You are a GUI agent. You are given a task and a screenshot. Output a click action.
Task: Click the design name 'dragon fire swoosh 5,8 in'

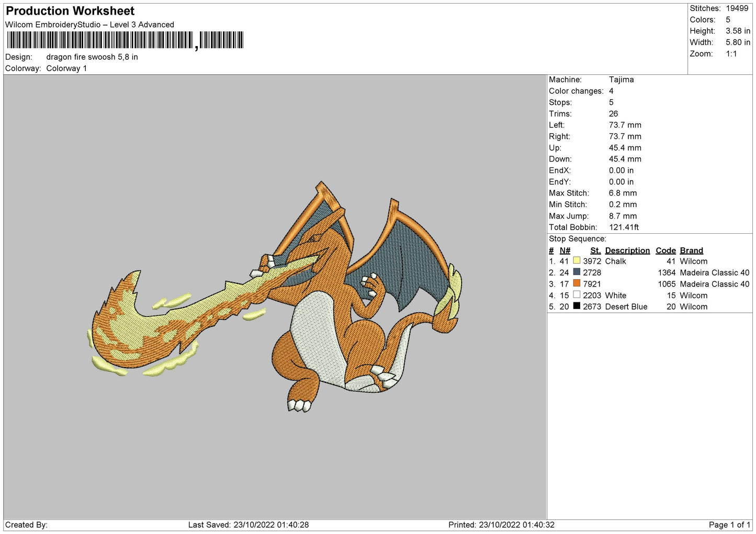coord(92,57)
